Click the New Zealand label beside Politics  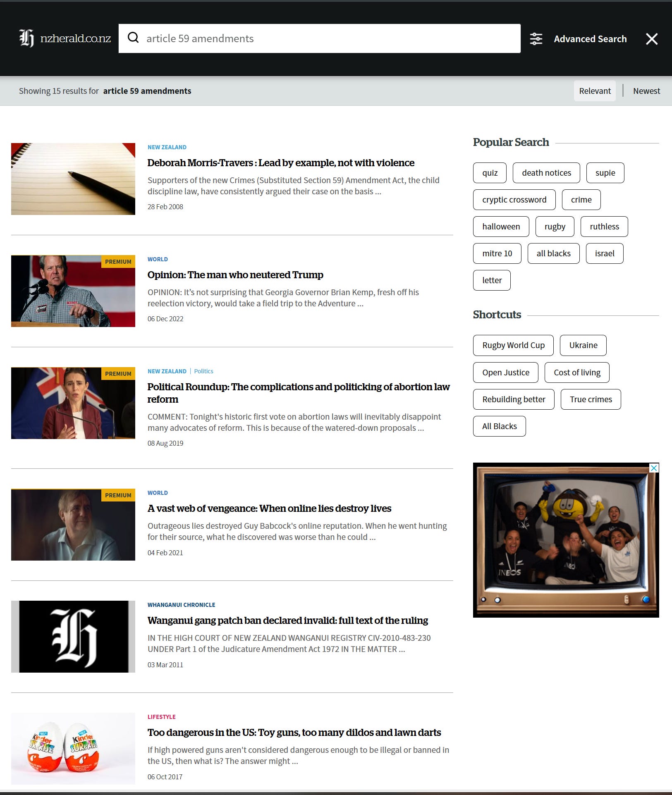tap(167, 371)
